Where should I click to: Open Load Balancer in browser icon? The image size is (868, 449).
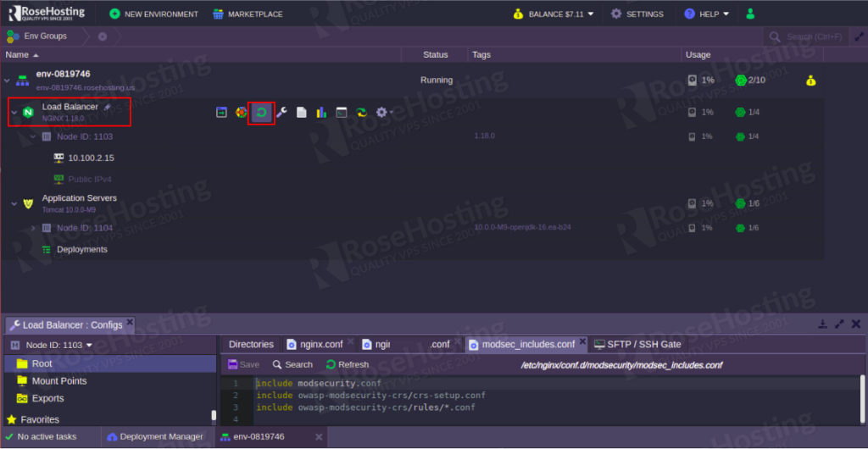point(221,112)
